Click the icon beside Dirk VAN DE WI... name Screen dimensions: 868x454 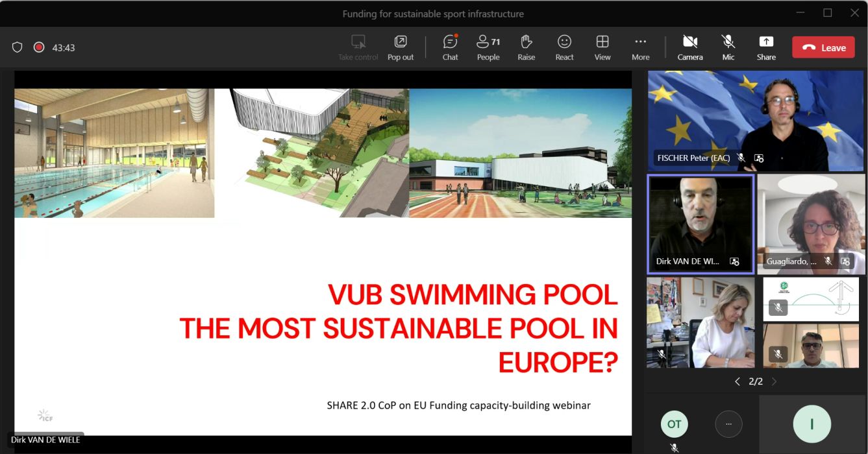coord(734,261)
